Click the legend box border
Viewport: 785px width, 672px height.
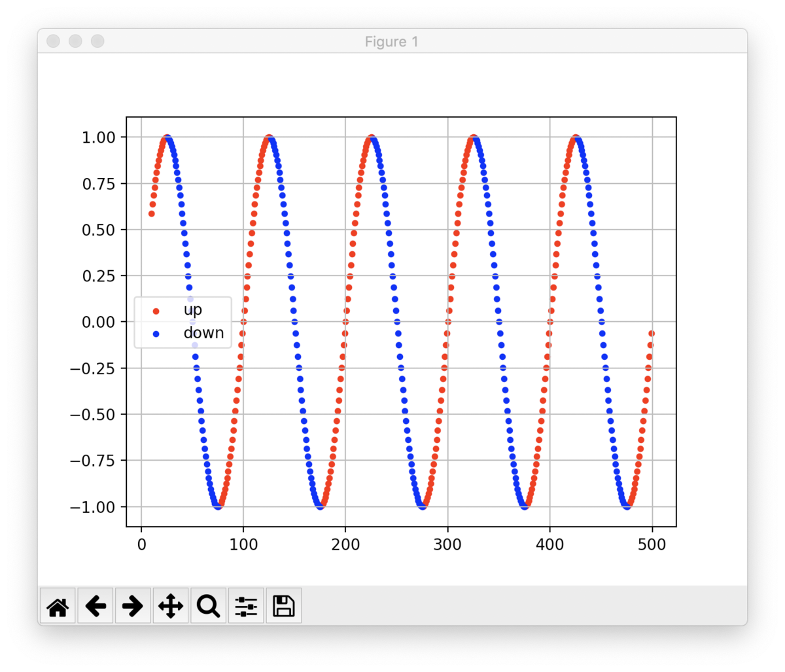[x=183, y=296]
